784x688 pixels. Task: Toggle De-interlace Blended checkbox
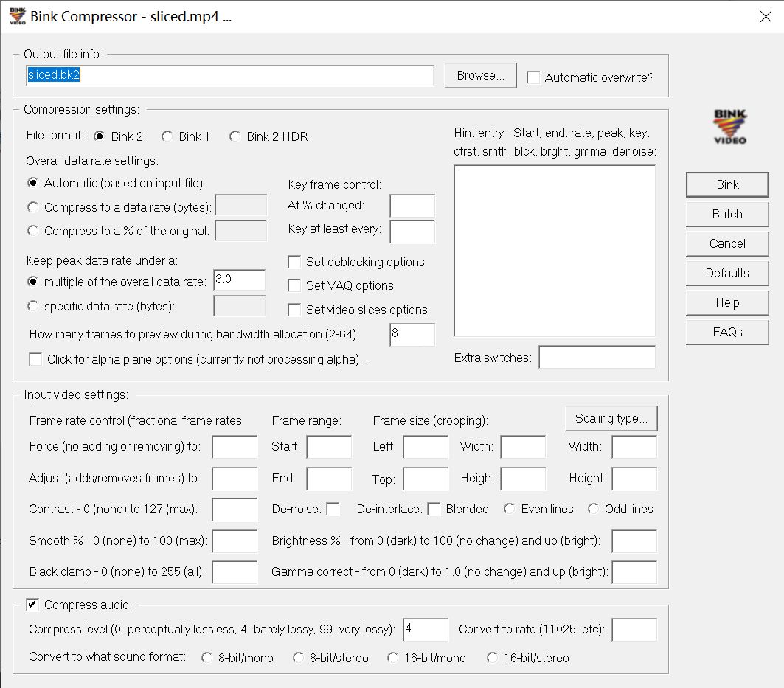[434, 509]
